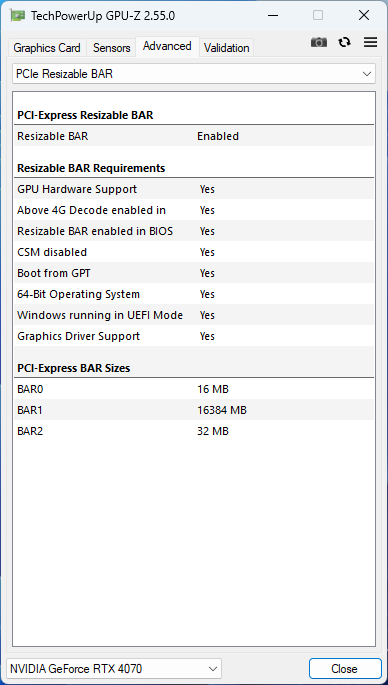
Task: Click the PCI-Express BAR Sizes heading
Action: click(73, 368)
